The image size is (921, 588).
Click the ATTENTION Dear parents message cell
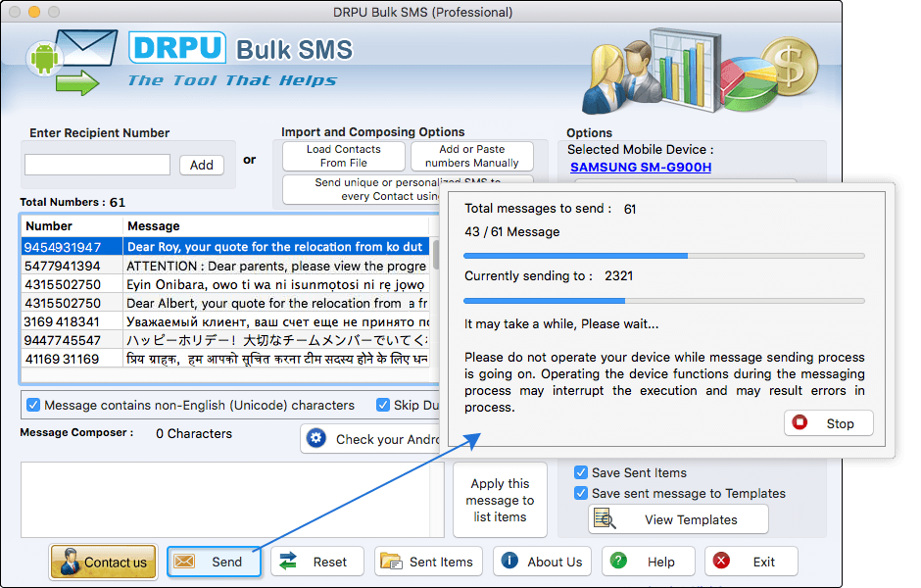276,266
